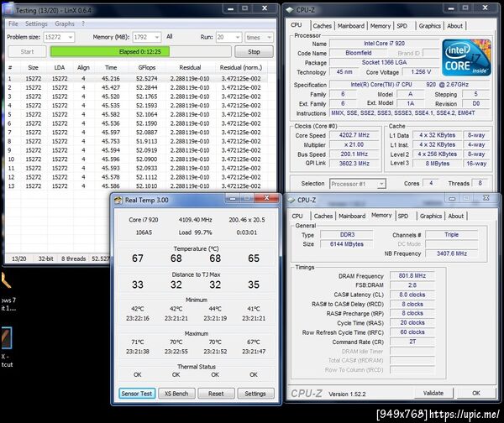Click the GFlops column header
The image size is (504, 423).
[147, 68]
